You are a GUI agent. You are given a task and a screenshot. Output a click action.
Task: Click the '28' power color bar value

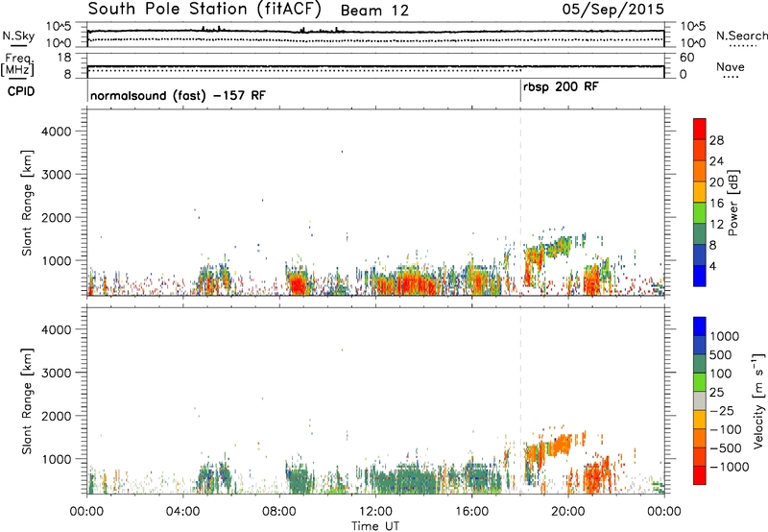tap(716, 140)
